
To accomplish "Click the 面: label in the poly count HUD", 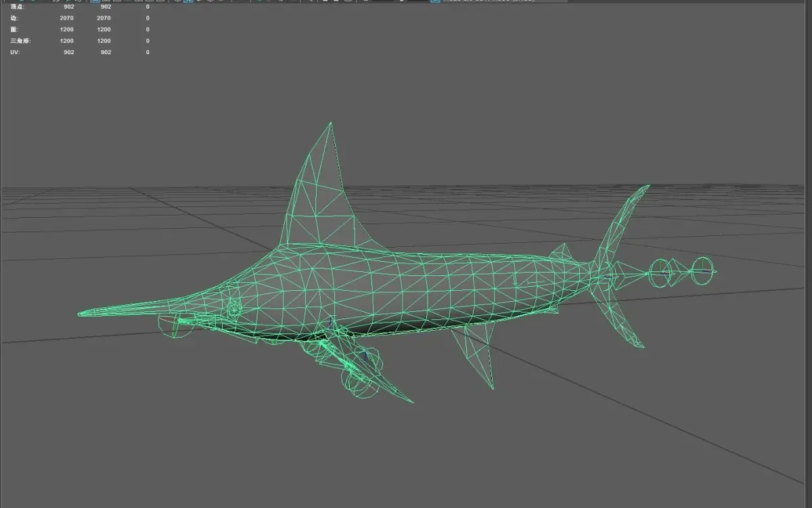I will tap(14, 30).
